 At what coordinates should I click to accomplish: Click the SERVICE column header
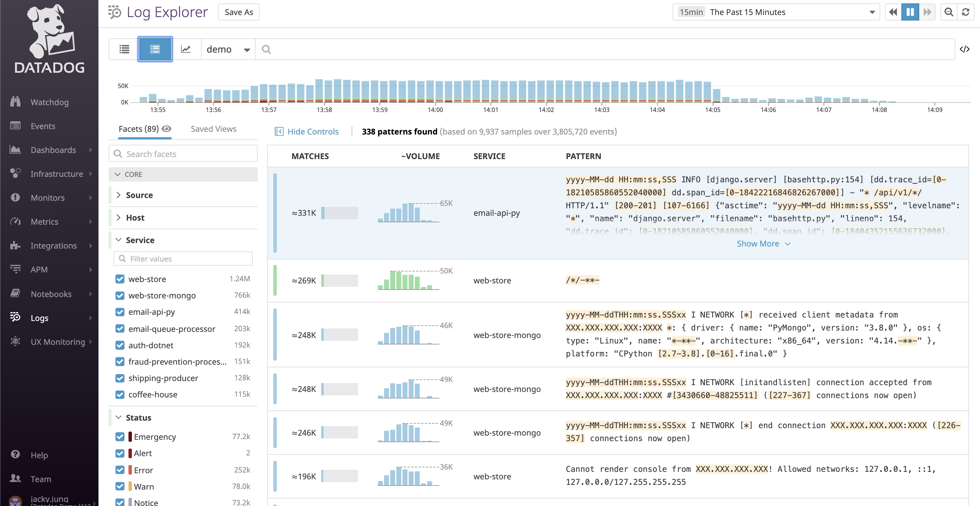pyautogui.click(x=489, y=156)
